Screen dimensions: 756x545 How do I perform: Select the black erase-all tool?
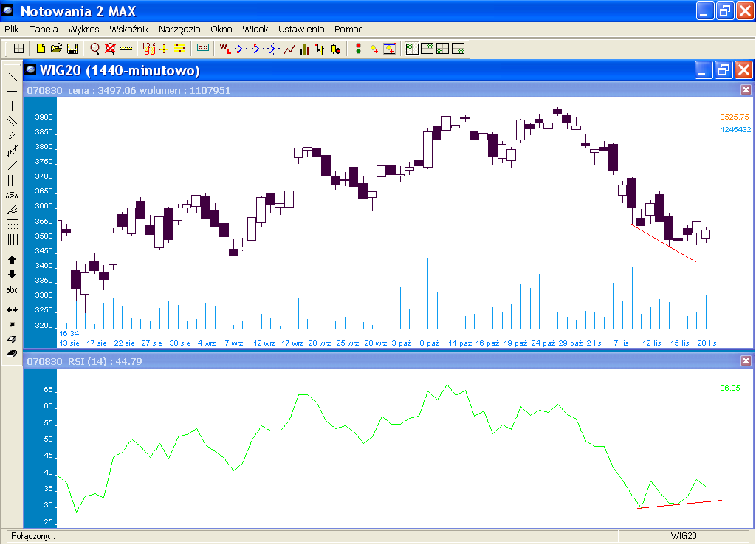[x=12, y=354]
